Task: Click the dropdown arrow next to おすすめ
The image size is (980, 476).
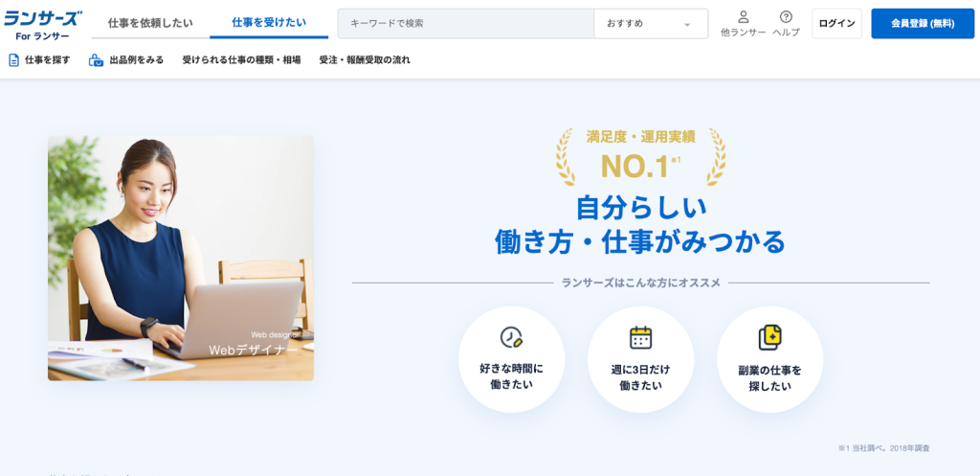Action: click(x=687, y=24)
